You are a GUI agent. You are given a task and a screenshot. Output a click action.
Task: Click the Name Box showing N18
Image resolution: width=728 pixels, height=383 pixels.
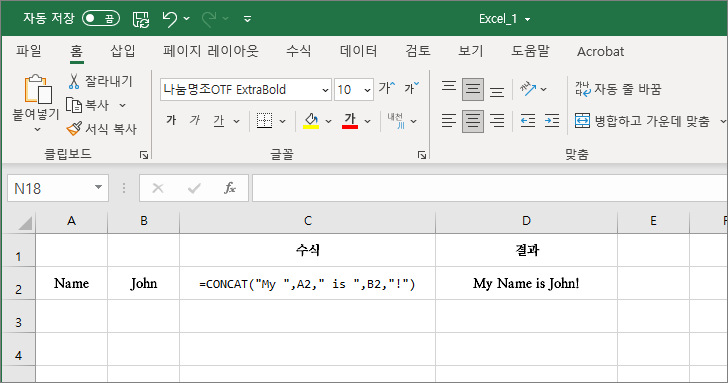point(50,188)
